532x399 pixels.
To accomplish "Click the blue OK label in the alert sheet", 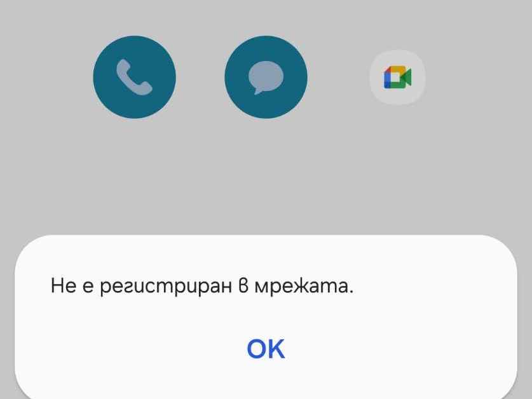I will click(266, 348).
